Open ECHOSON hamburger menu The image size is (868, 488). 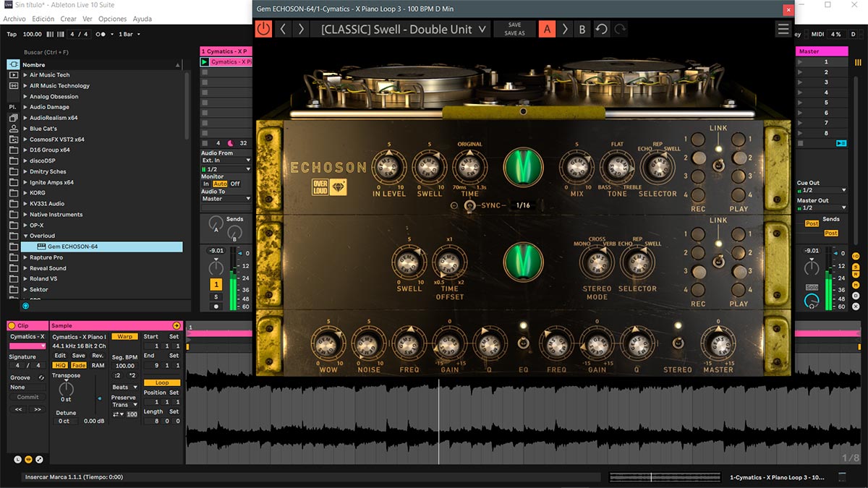(783, 29)
